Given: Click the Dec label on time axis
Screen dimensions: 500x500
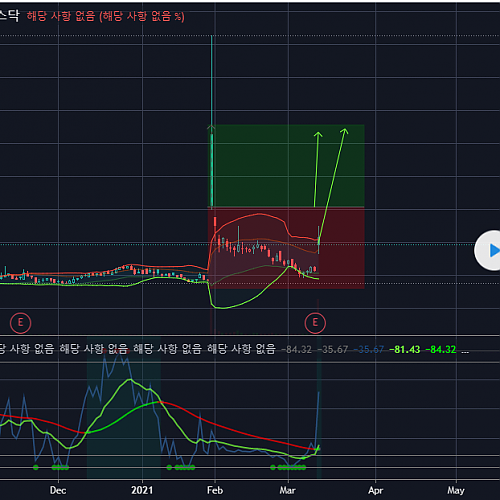Looking at the screenshot, I should tap(58, 490).
